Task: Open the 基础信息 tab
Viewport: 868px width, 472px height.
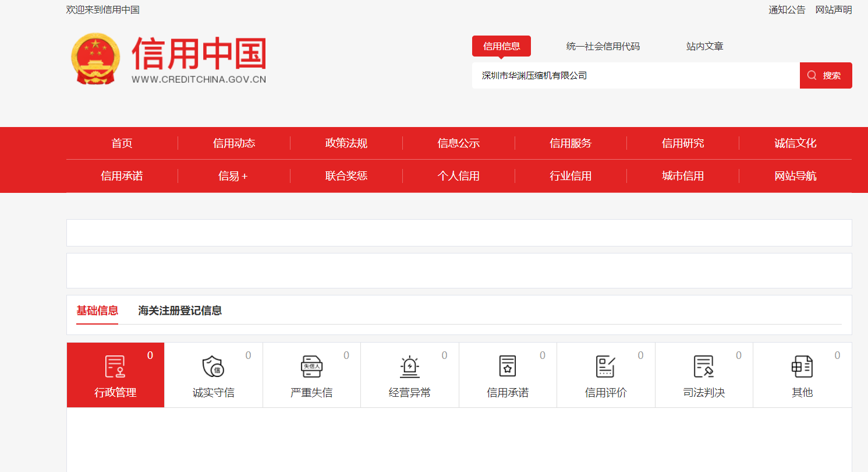Action: point(97,311)
